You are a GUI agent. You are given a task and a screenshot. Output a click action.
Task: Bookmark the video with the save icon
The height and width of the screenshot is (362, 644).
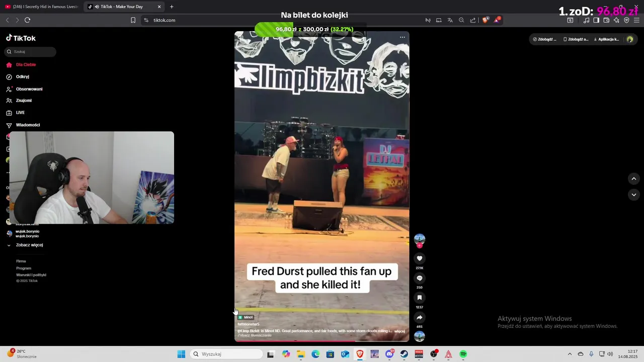420,298
